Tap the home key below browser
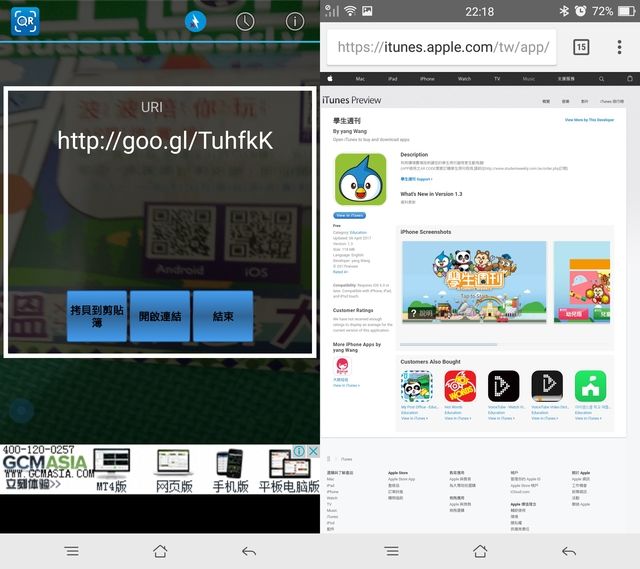 point(480,551)
